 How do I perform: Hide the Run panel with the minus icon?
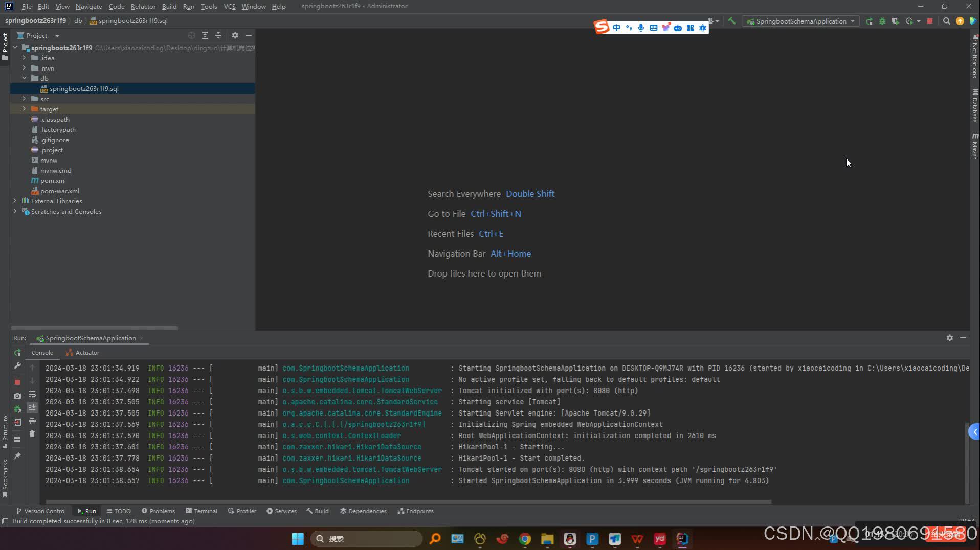coord(963,338)
